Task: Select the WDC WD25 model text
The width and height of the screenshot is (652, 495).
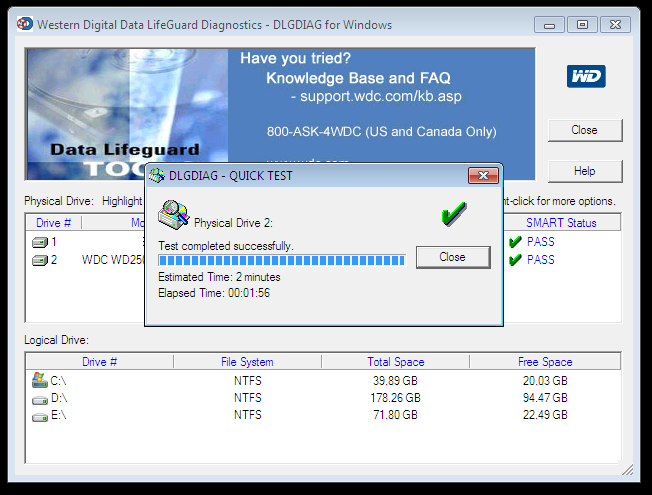Action: [113, 260]
